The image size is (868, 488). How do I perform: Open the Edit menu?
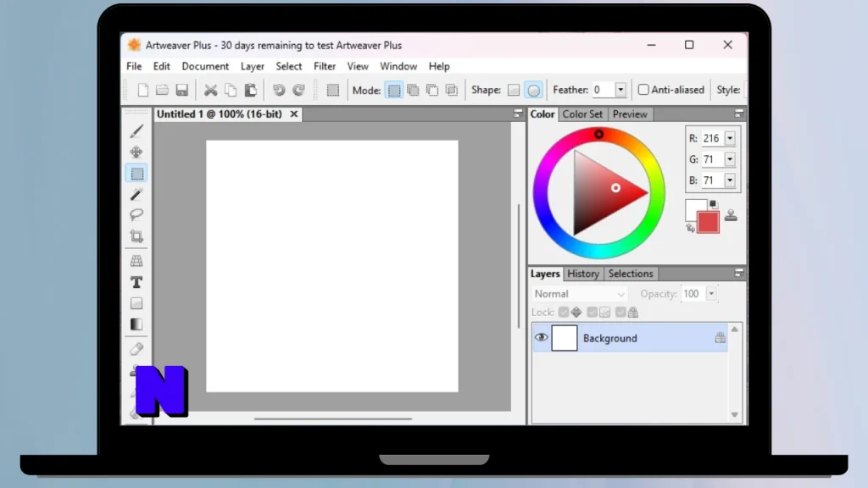coord(162,66)
